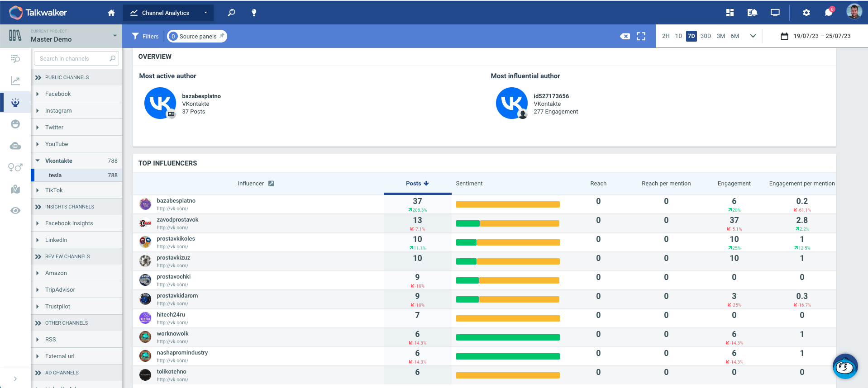The image size is (868, 388).
Task: Select the 30D time range
Action: [x=706, y=36]
